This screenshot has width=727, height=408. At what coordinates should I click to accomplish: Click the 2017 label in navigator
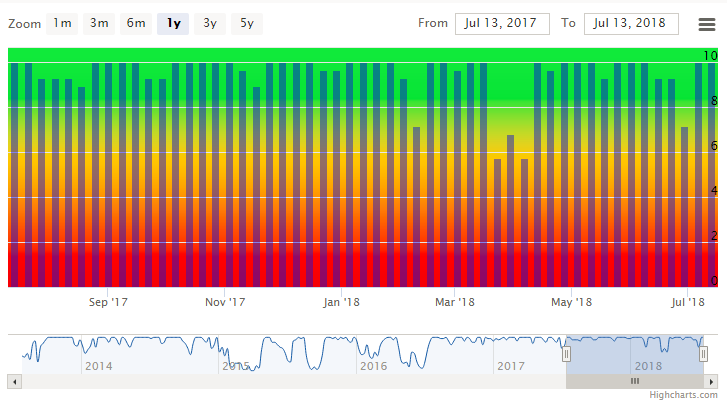click(511, 366)
